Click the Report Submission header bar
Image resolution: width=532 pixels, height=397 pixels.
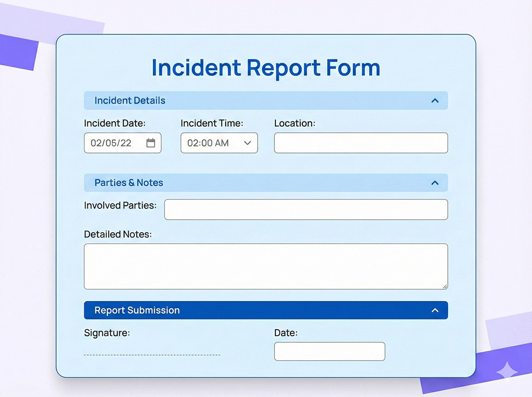[x=266, y=310]
